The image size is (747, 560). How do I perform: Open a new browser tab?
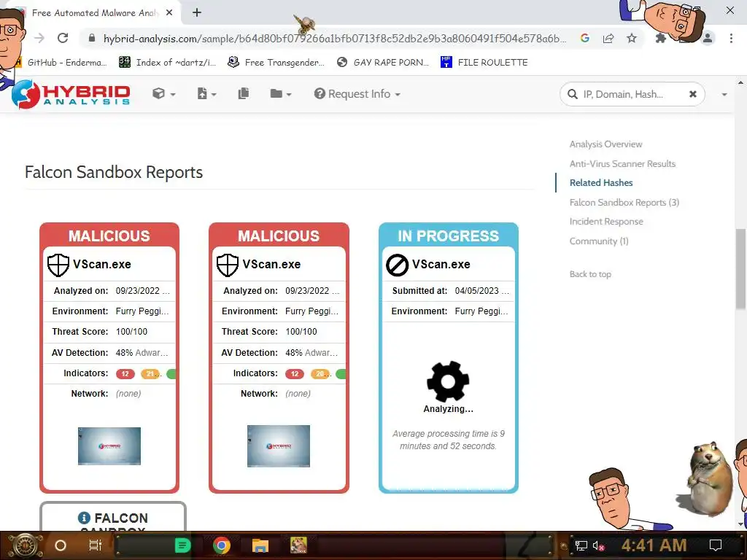(197, 13)
